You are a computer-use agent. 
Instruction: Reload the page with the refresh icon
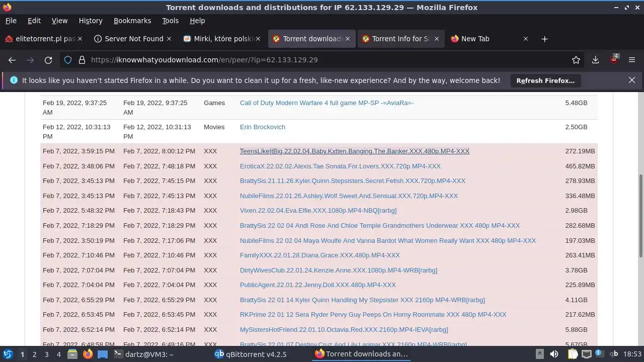click(x=48, y=60)
